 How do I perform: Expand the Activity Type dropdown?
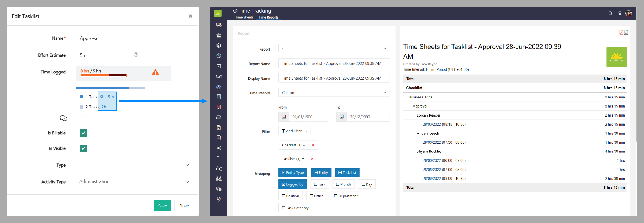coord(134,181)
